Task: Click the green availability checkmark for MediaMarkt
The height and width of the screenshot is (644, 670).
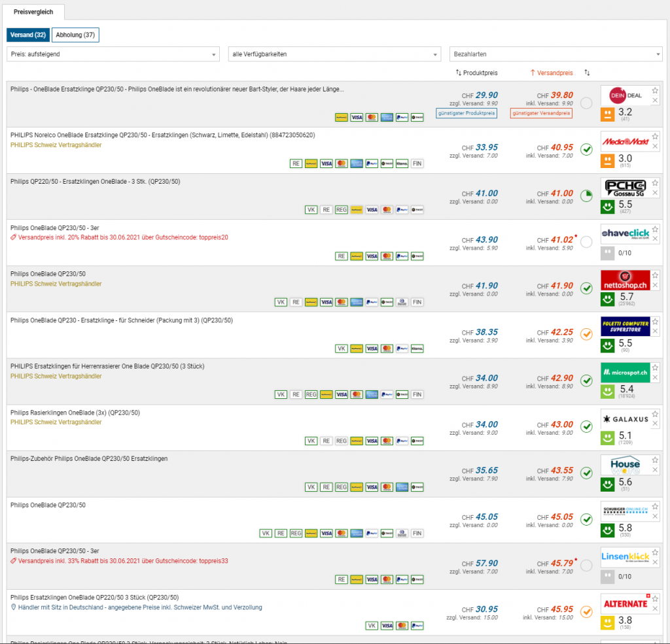Action: pos(586,149)
